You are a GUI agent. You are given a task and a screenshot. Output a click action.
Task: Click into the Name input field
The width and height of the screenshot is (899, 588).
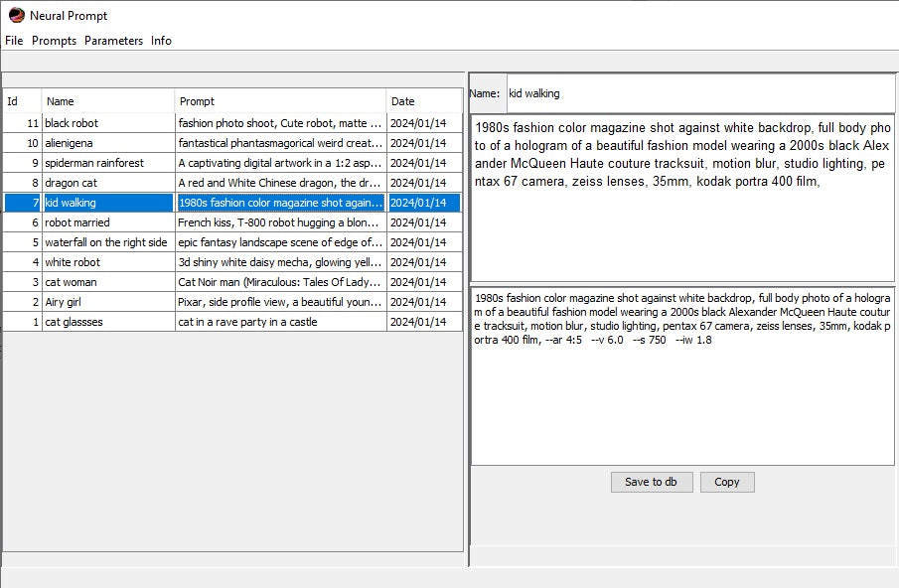(699, 93)
